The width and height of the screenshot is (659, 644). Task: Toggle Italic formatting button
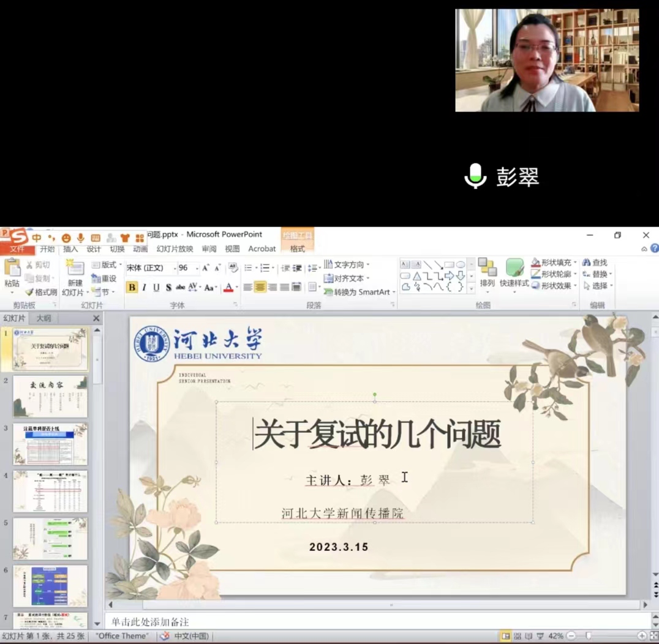click(x=144, y=288)
